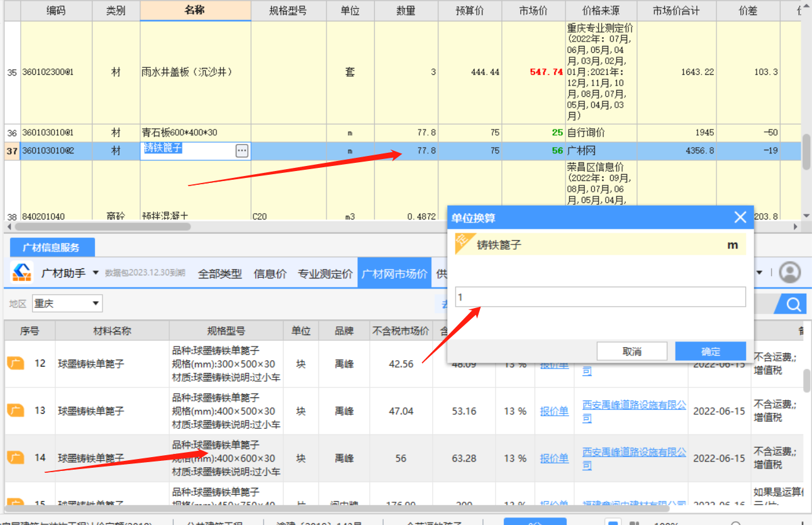Select the 广材网市场价 tab
This screenshot has width=812, height=525.
click(394, 274)
